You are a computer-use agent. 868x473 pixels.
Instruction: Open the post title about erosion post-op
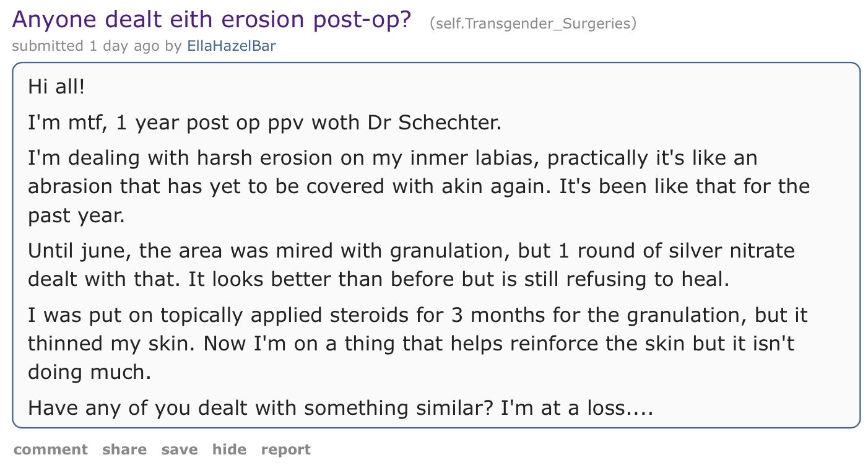pyautogui.click(x=212, y=19)
